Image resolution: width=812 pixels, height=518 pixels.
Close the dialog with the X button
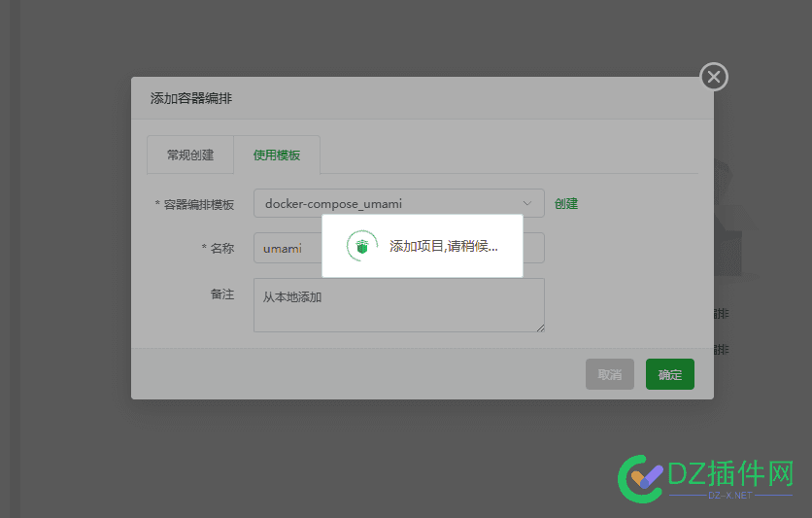[714, 77]
